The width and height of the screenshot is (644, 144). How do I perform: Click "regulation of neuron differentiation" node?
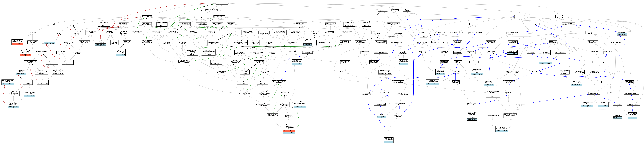[433, 82]
